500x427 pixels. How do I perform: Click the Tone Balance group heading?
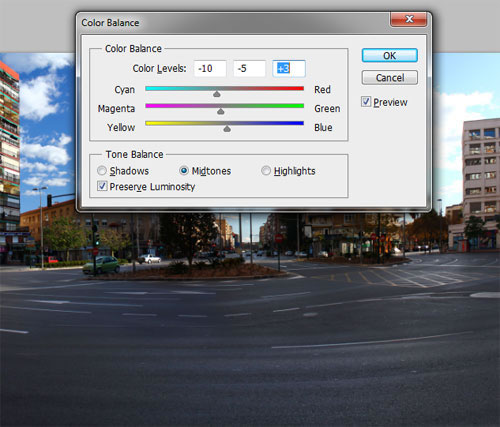pyautogui.click(x=134, y=154)
